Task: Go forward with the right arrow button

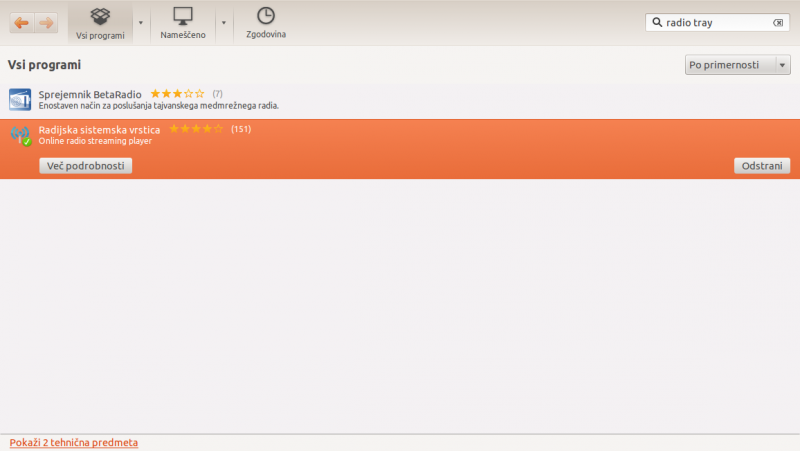Action: 46,22
